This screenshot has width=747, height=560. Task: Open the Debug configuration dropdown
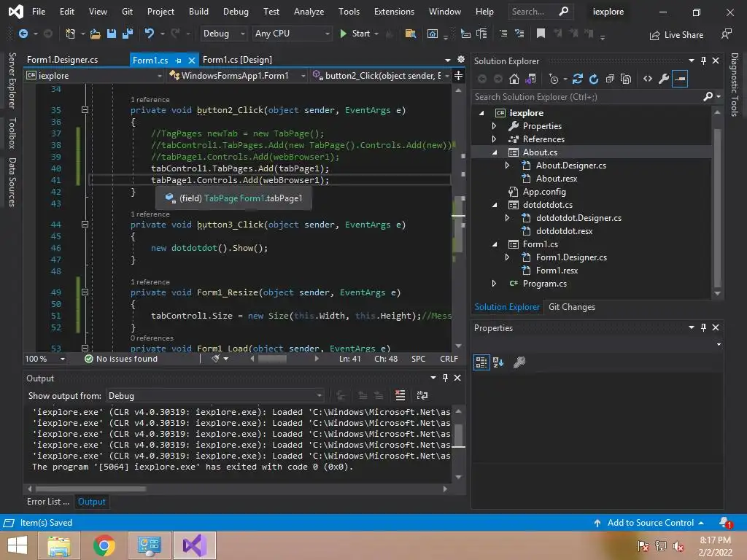click(x=224, y=34)
